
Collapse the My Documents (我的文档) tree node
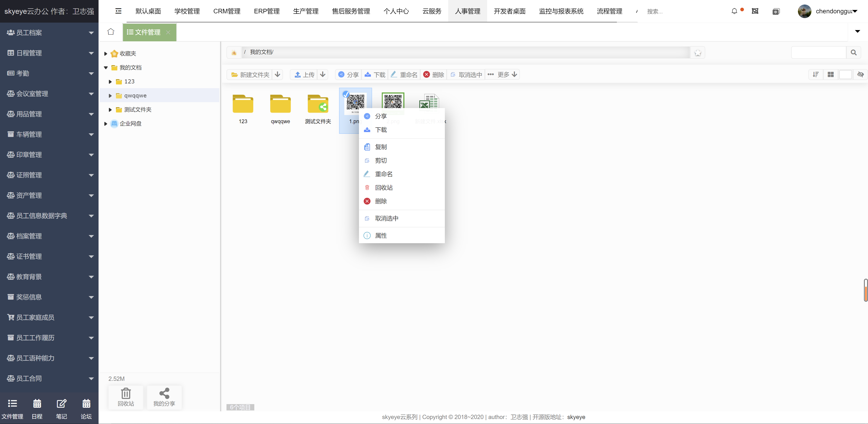(x=106, y=68)
